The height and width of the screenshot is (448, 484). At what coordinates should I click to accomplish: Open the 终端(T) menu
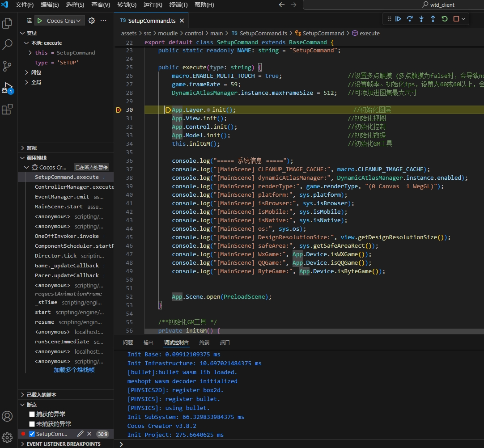pyautogui.click(x=178, y=5)
